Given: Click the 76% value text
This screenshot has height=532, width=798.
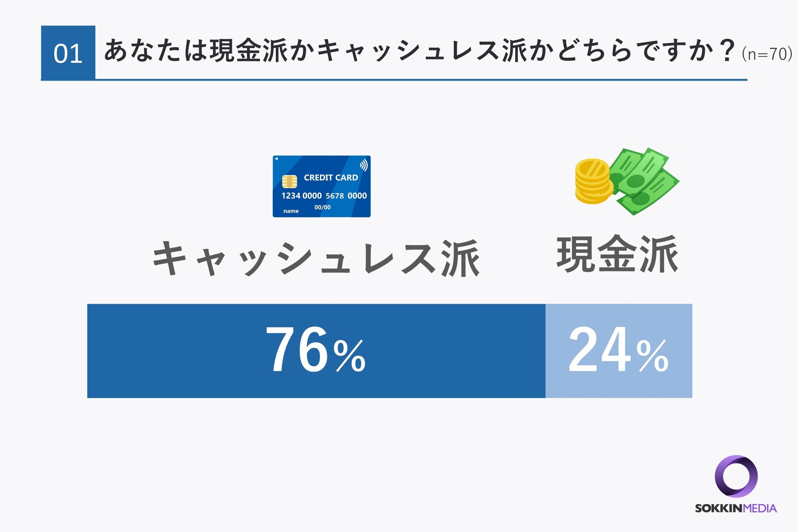Looking at the screenshot, I should (315, 350).
